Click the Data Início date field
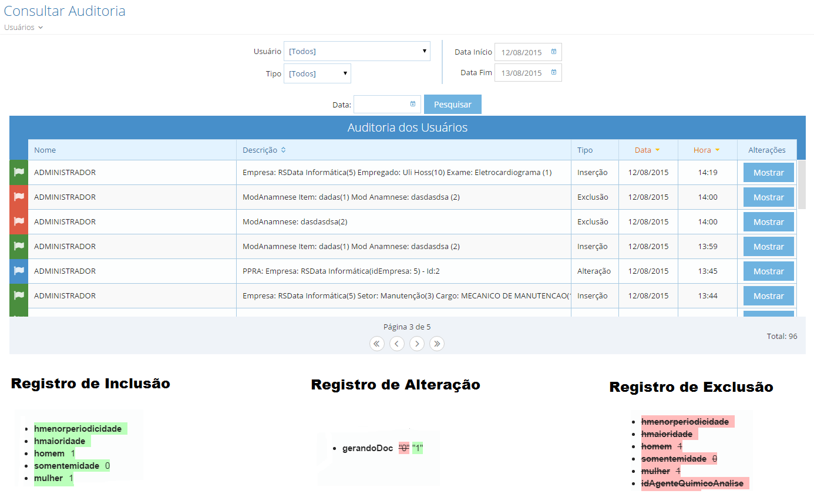This screenshot has height=504, width=814. tap(528, 52)
